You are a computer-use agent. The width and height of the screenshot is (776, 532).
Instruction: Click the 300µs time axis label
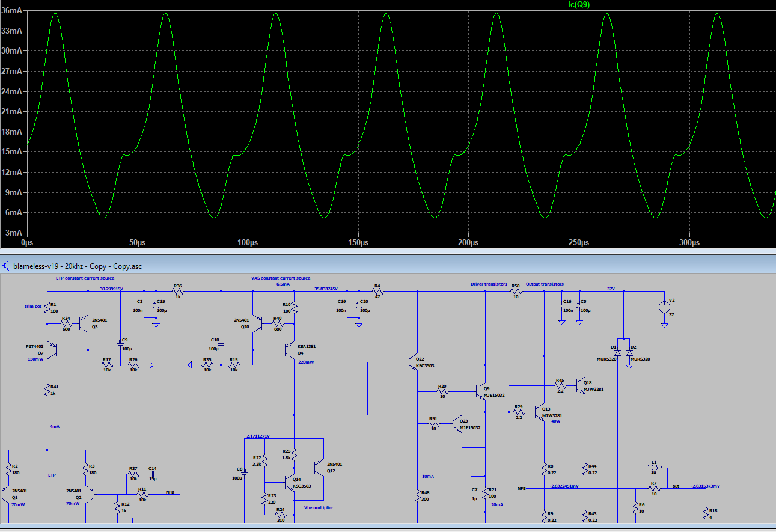click(x=689, y=243)
